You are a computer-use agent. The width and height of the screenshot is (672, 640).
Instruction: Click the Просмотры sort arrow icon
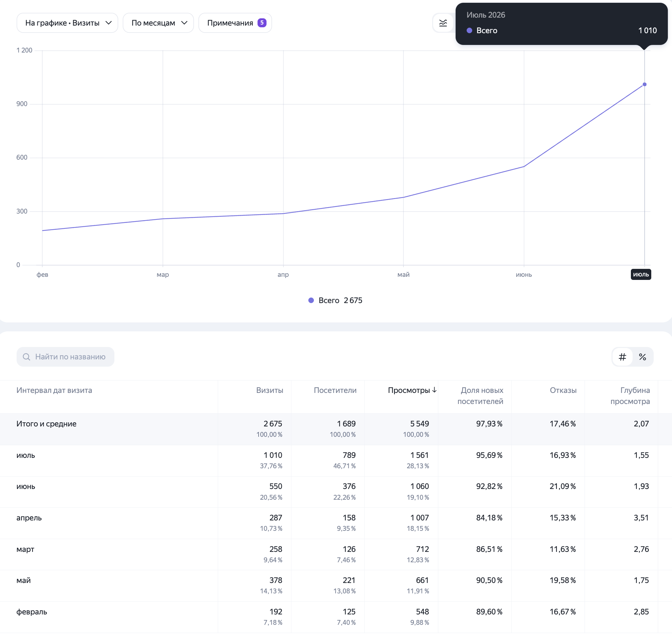pyautogui.click(x=435, y=390)
